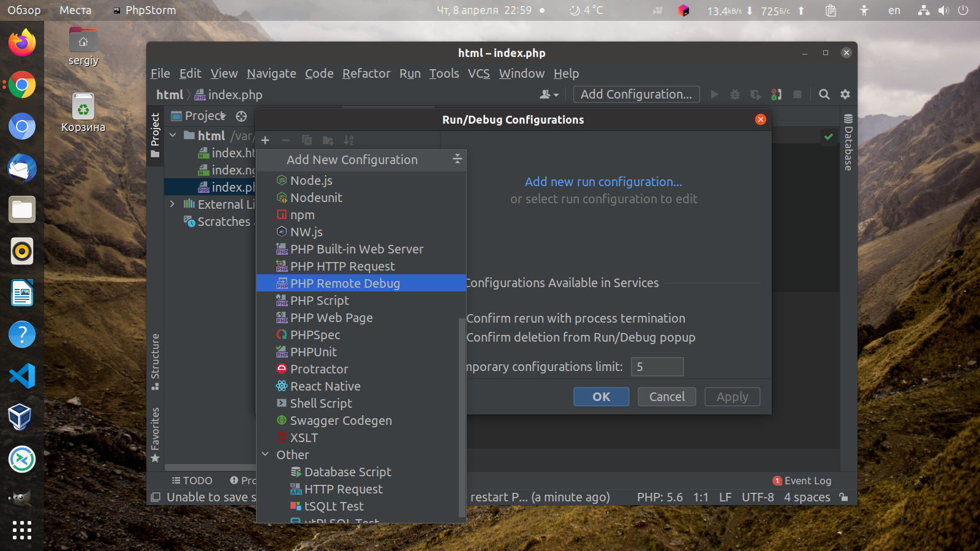Close Run/Debug Configurations with red X
980x551 pixels.
pyautogui.click(x=761, y=119)
